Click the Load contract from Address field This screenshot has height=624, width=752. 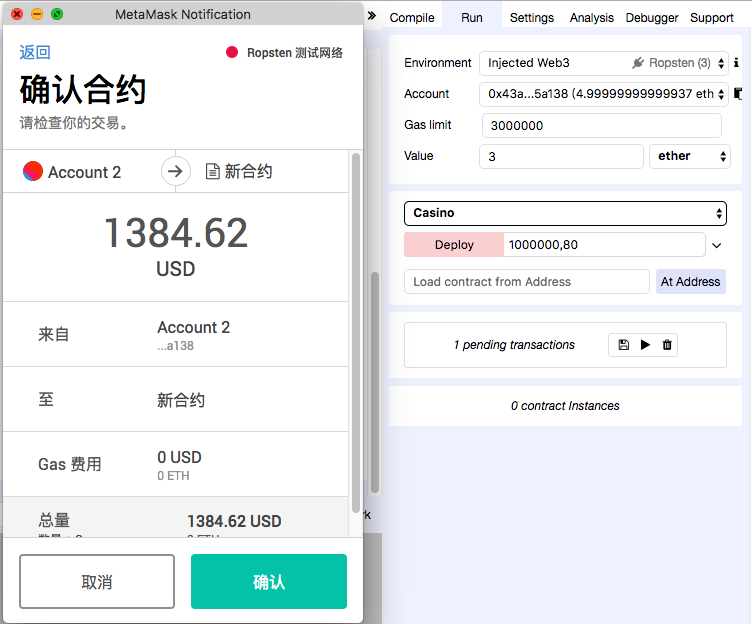click(x=527, y=282)
